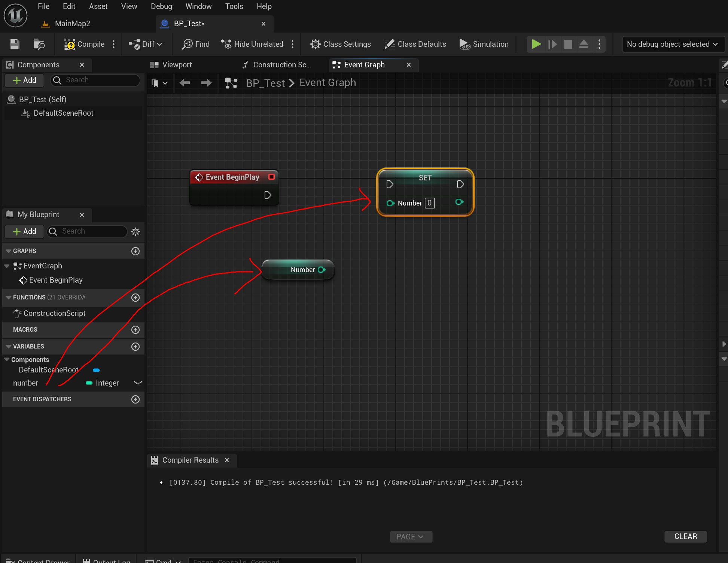Compile the BP_Test blueprint
728x563 pixels.
click(x=84, y=44)
